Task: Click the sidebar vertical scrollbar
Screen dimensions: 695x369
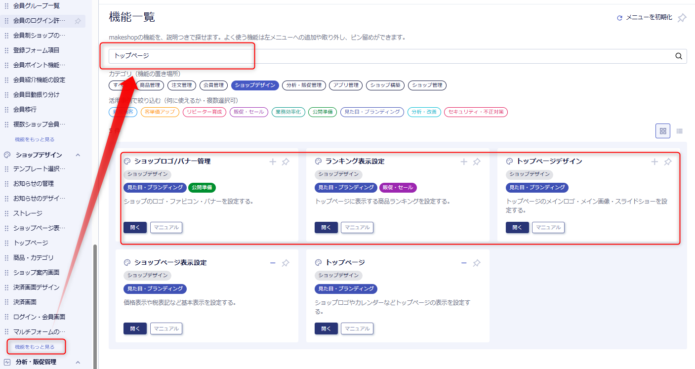Action: pos(95,306)
